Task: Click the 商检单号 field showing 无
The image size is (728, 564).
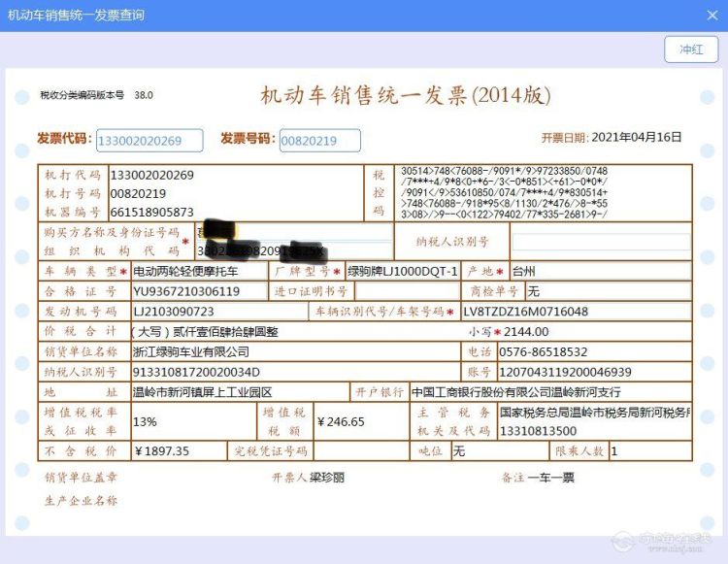Action: click(609, 291)
